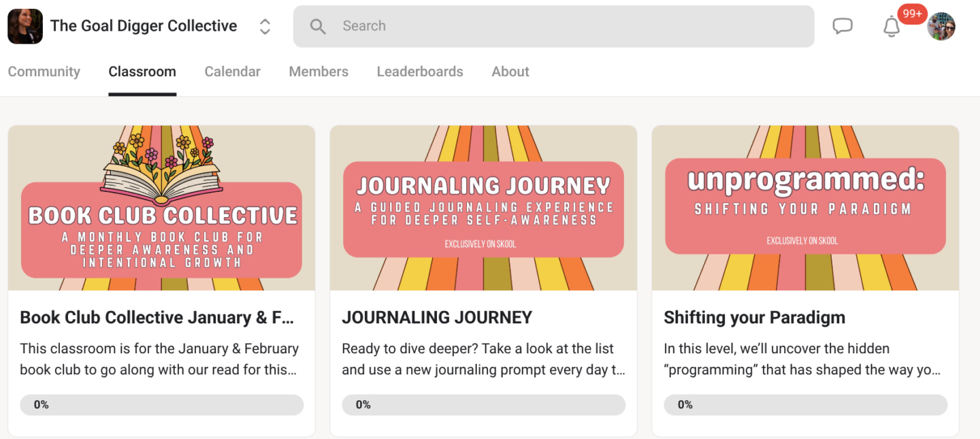Open the Calendar tab
This screenshot has height=439, width=980.
(232, 71)
